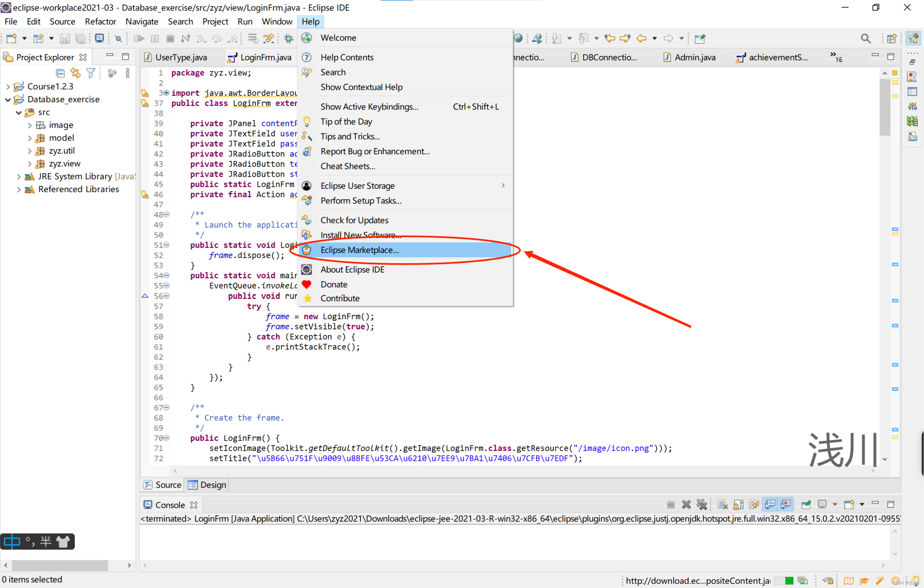
Task: Toggle Show Console When Standard Error Changes
Action: point(786,504)
